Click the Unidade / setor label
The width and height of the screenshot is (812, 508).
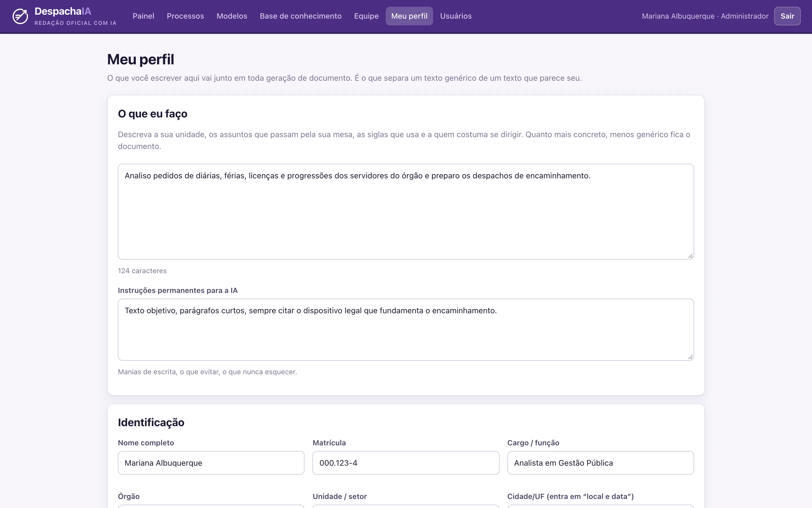(x=339, y=496)
